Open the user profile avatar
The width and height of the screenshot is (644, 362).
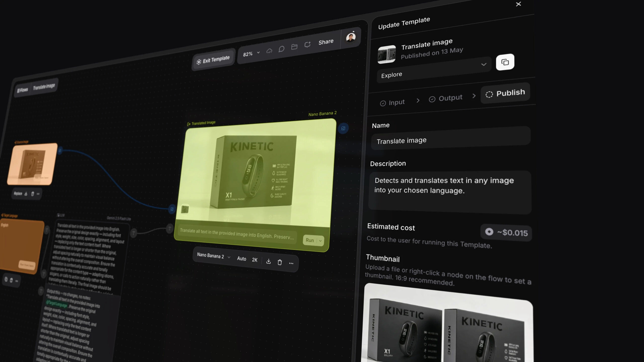click(351, 37)
